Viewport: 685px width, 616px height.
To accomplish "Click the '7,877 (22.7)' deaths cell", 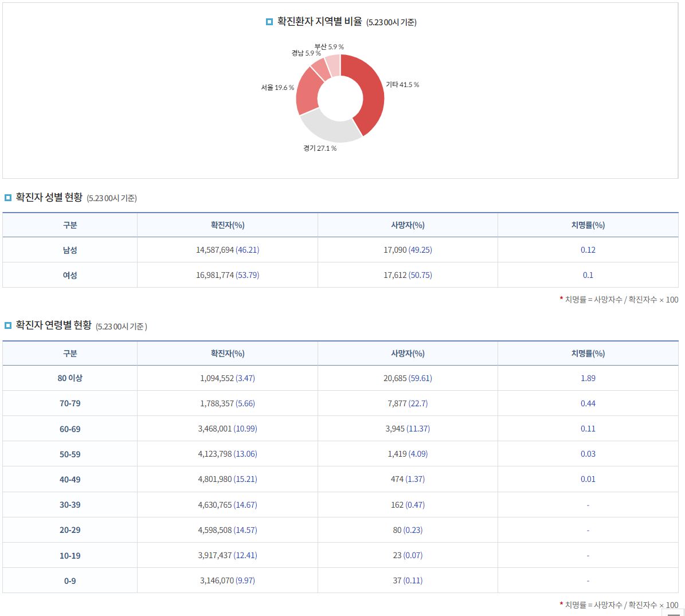I will click(408, 403).
